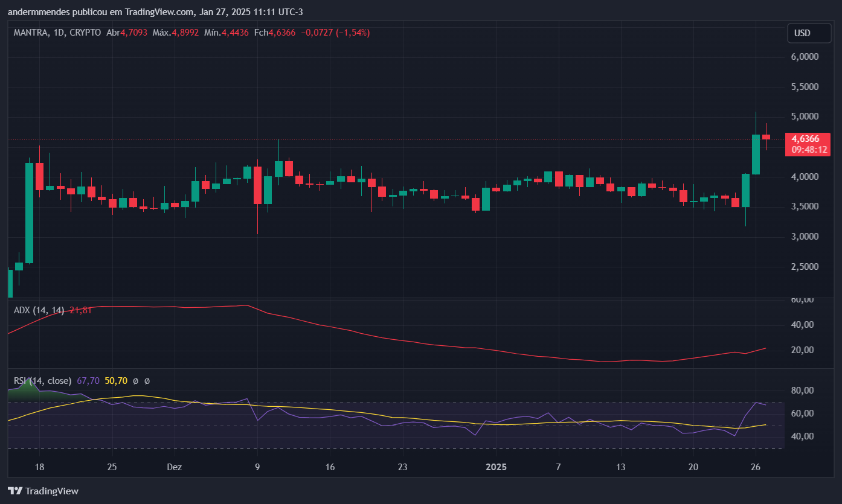Click the 60,00 RSI scale label
The image size is (842, 504).
[802, 413]
